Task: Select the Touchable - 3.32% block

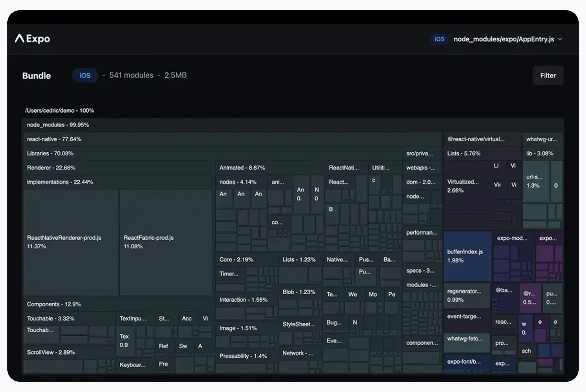Action: coord(70,318)
